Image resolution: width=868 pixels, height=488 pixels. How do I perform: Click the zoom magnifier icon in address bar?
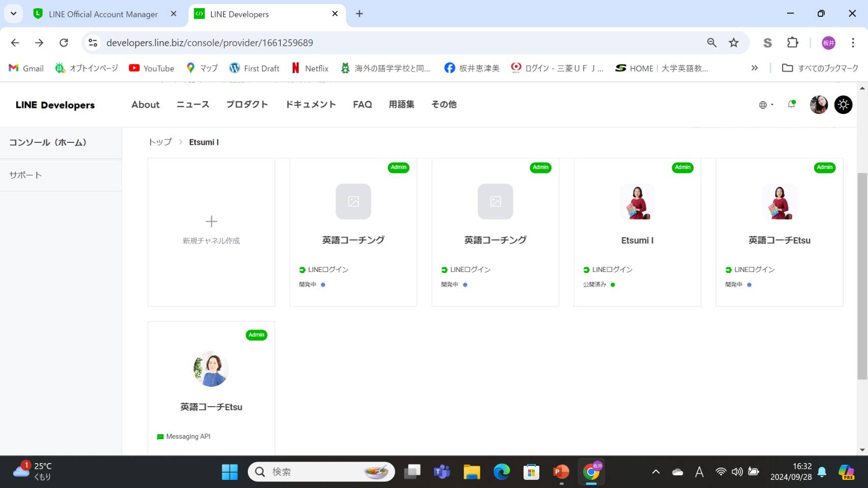[x=712, y=43]
